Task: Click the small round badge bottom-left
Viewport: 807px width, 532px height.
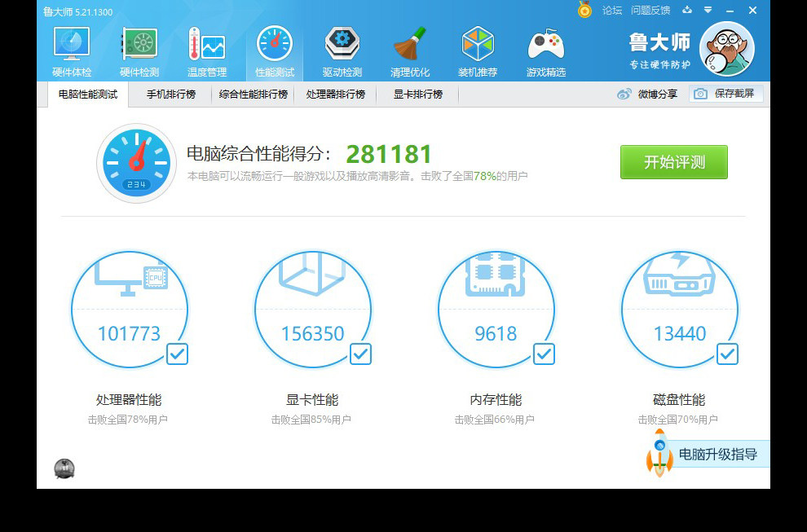Action: 64,468
